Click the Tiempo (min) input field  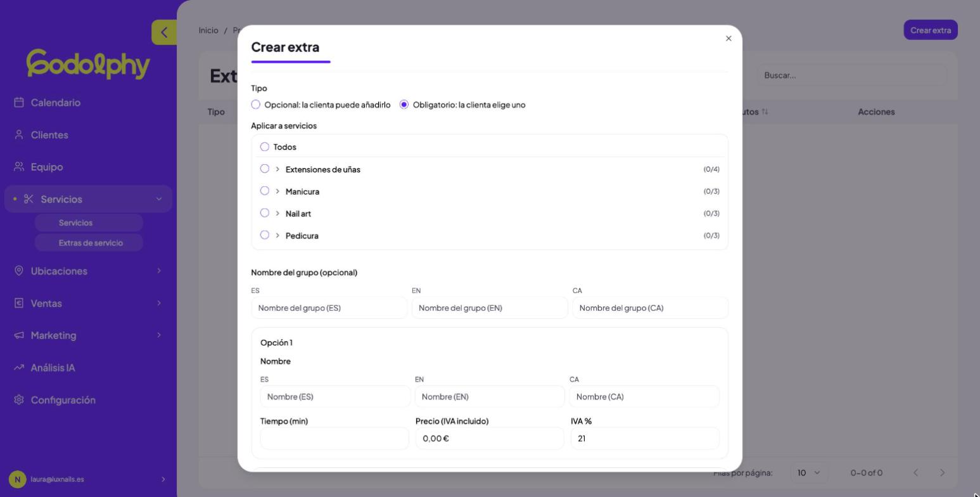[x=334, y=439]
